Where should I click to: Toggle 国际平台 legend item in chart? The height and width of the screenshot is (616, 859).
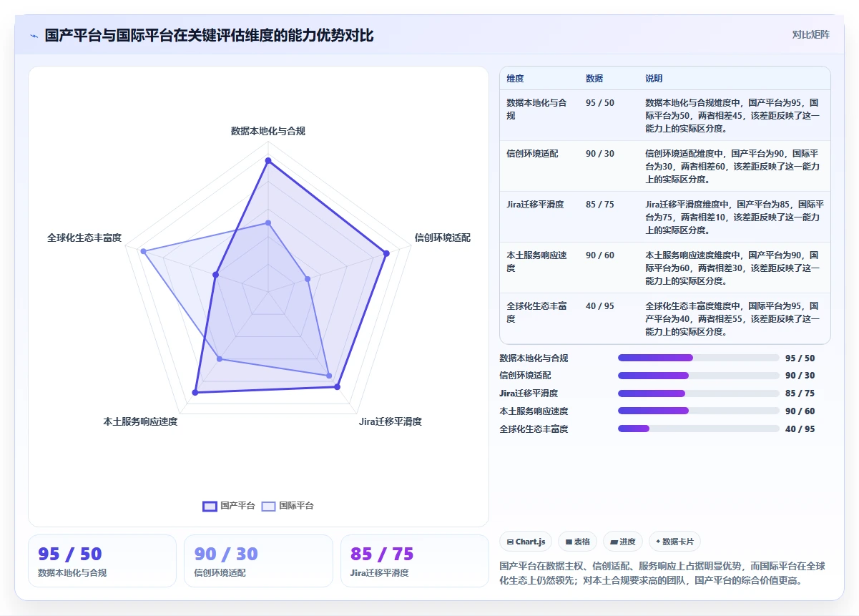point(288,506)
